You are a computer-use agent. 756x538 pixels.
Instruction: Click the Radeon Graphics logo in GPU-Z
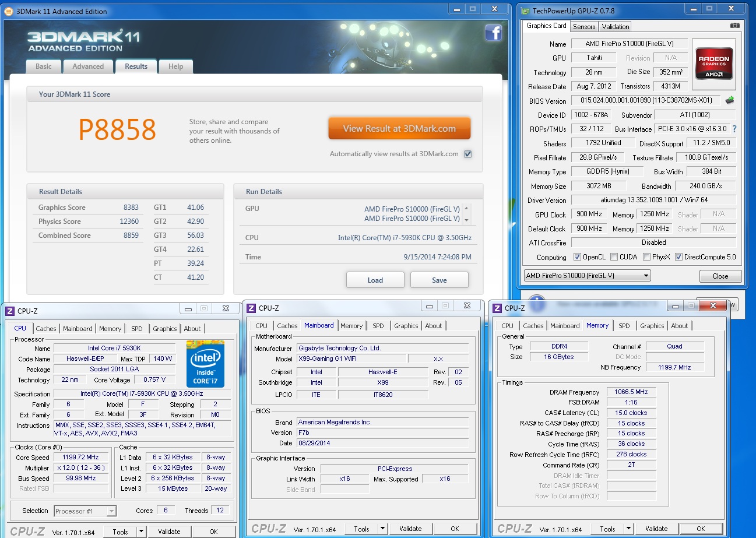(x=714, y=63)
